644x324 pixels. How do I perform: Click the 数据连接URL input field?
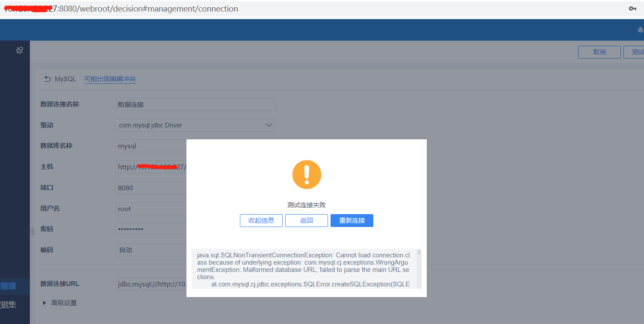click(151, 284)
